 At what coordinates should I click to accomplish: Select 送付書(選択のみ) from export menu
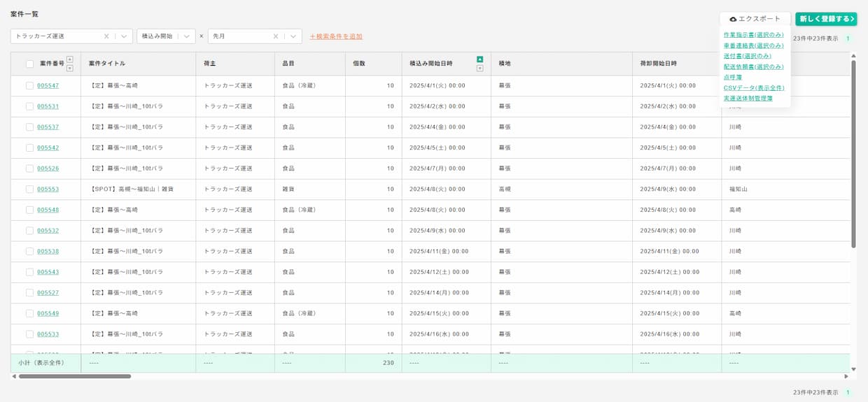point(748,56)
